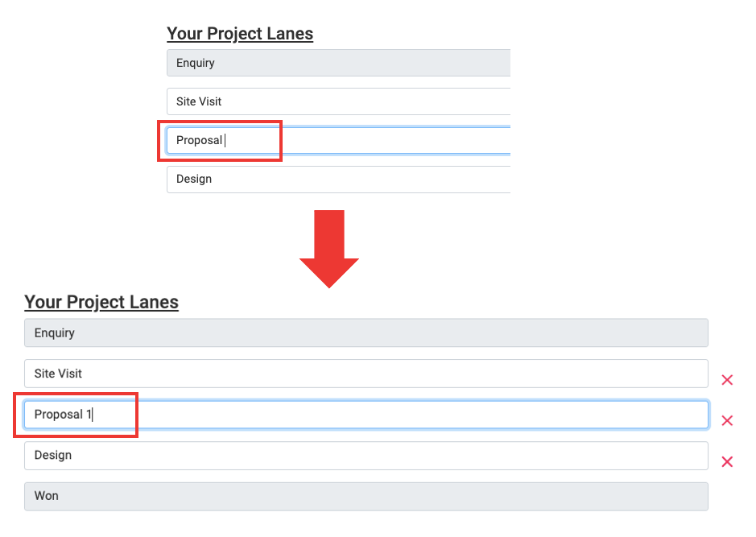Place cursor right after the "Proposal 1" text

92,415
